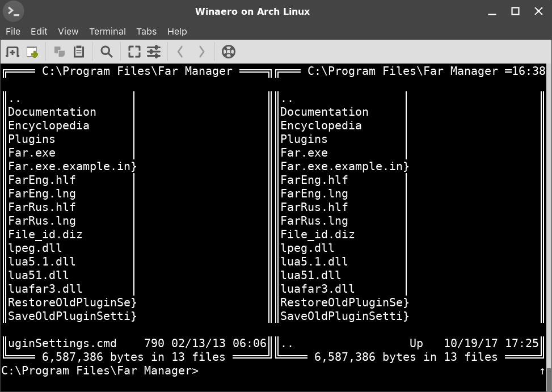This screenshot has width=552, height=392.
Task: Maximize the terminal window
Action: point(515,11)
